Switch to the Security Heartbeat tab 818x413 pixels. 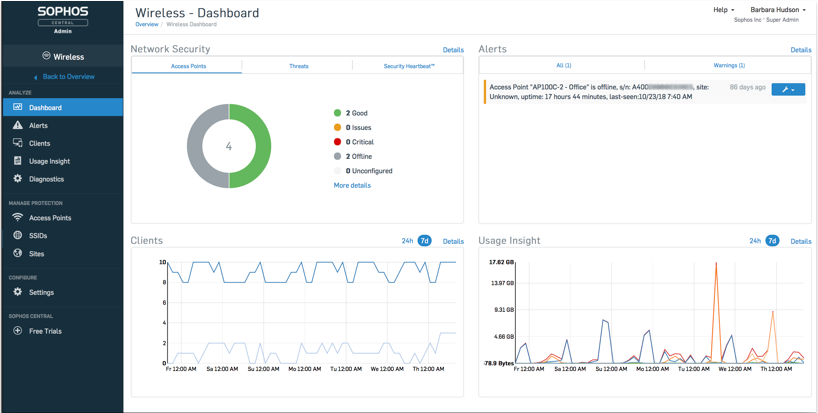coord(408,66)
